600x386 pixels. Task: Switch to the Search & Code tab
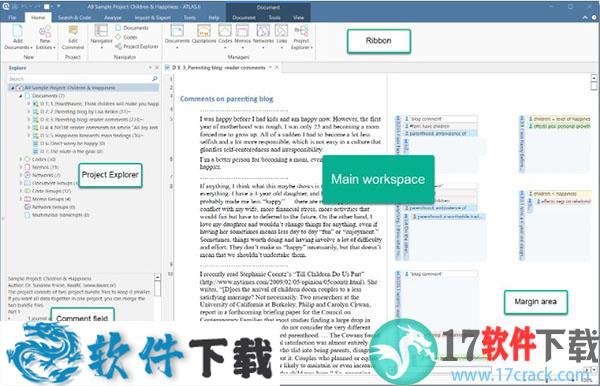[x=74, y=18]
